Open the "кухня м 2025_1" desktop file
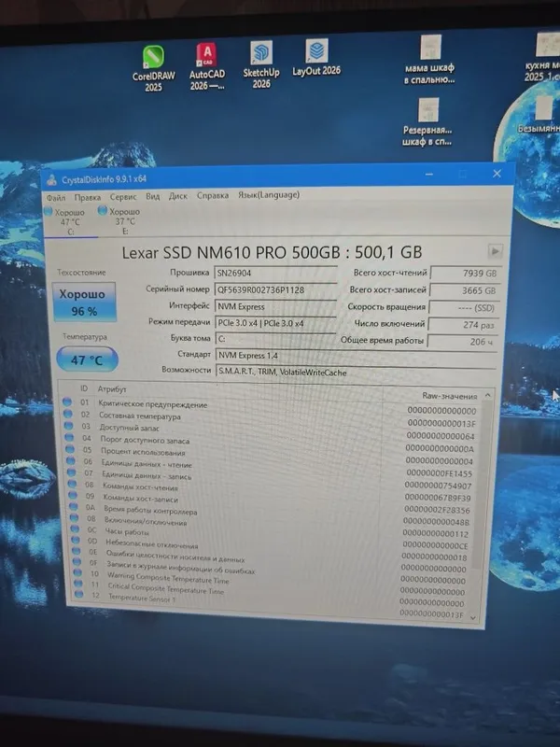Viewport: 560px width, 747px height. pyautogui.click(x=544, y=58)
